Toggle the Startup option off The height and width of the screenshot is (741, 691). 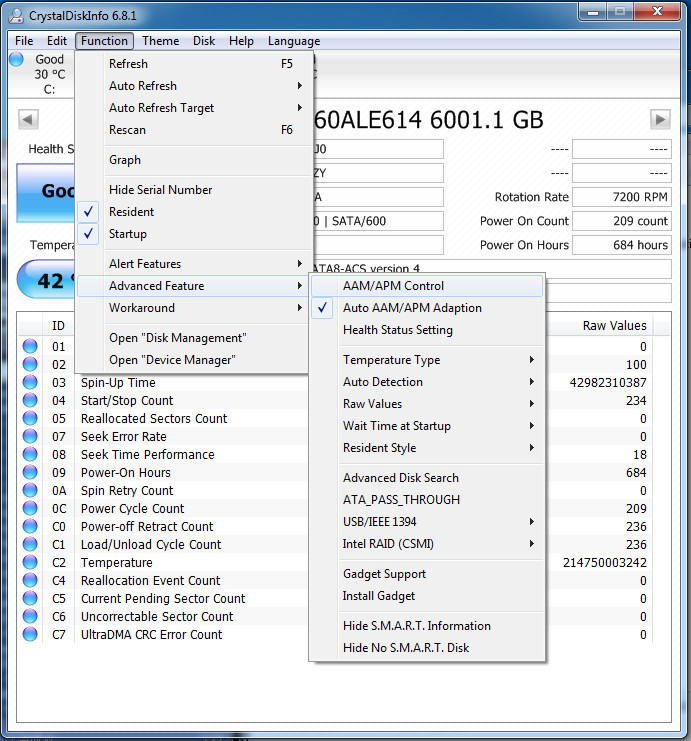pyautogui.click(x=193, y=234)
